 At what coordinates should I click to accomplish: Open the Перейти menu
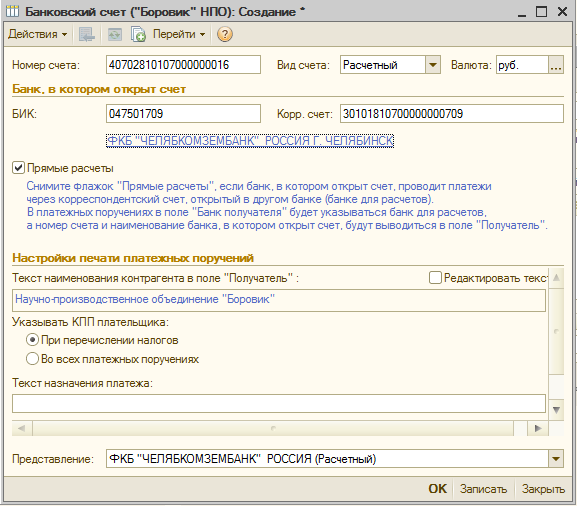point(179,34)
